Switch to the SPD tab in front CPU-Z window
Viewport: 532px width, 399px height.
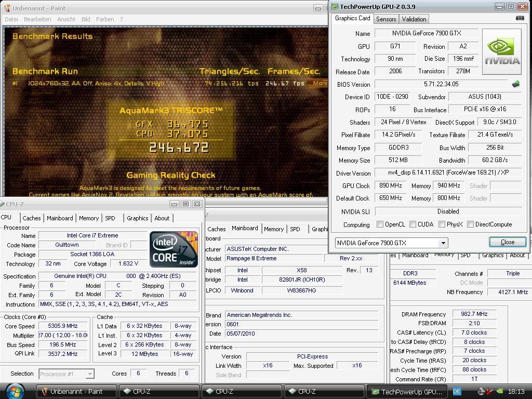coord(110,218)
